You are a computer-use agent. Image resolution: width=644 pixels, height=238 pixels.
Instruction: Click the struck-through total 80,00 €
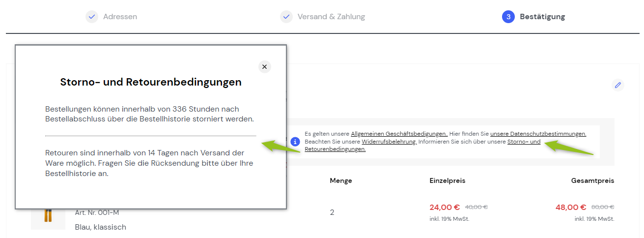tap(602, 208)
